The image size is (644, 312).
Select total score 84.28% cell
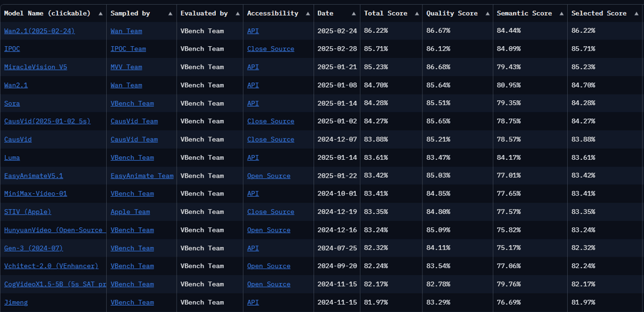[x=391, y=103]
